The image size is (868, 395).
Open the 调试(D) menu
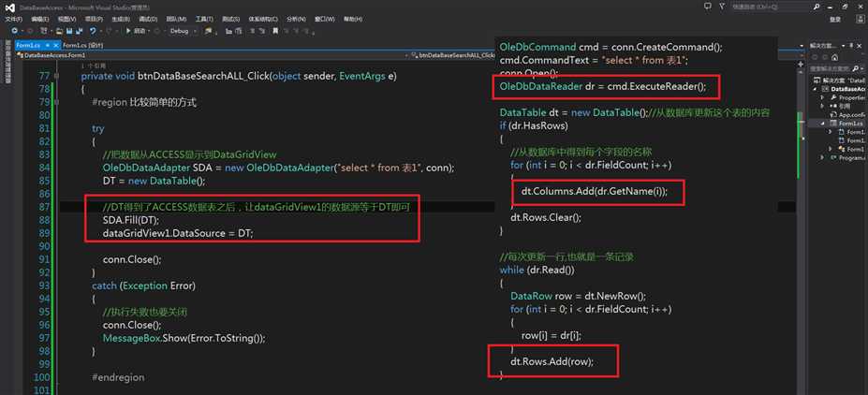pyautogui.click(x=148, y=19)
